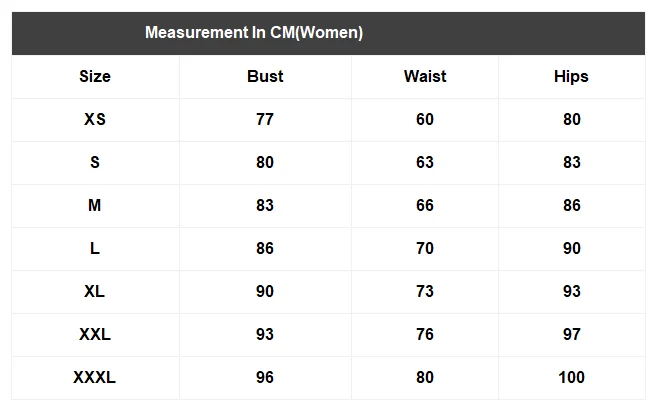Select the Waist column header
This screenshot has width=657, height=412.
[425, 76]
